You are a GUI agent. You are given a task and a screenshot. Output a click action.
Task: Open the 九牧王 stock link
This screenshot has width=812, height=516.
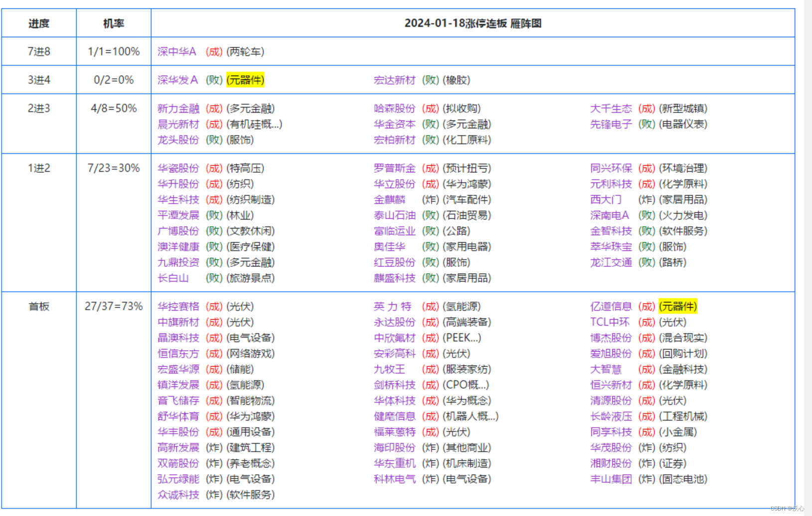pos(389,369)
